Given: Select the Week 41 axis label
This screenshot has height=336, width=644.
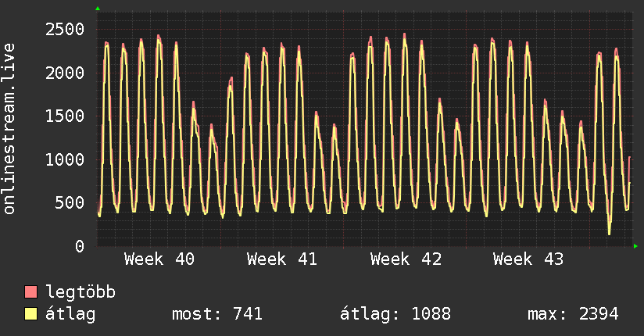Looking at the screenshot, I should [x=282, y=259].
